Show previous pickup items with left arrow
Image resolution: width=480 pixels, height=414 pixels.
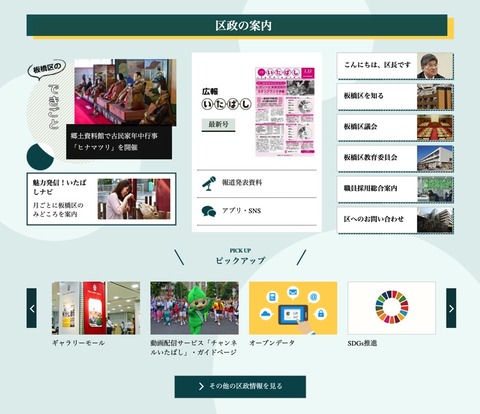32,308
